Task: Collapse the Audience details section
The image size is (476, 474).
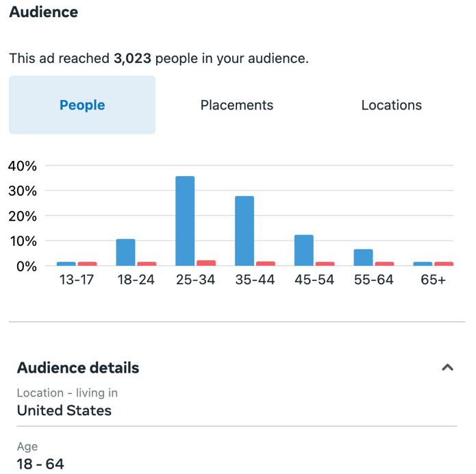Action: pos(447,368)
